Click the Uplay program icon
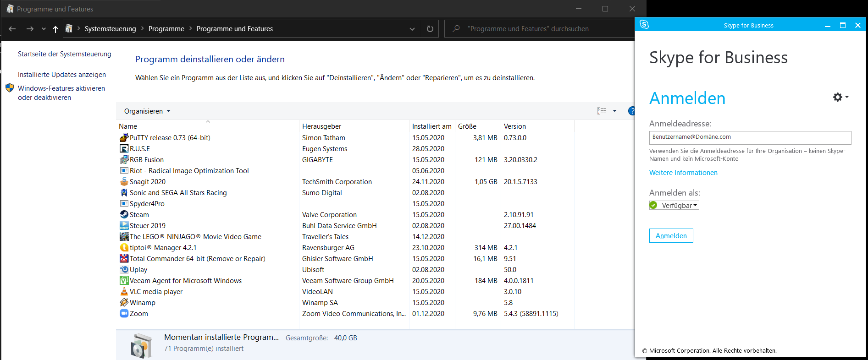 coord(124,269)
